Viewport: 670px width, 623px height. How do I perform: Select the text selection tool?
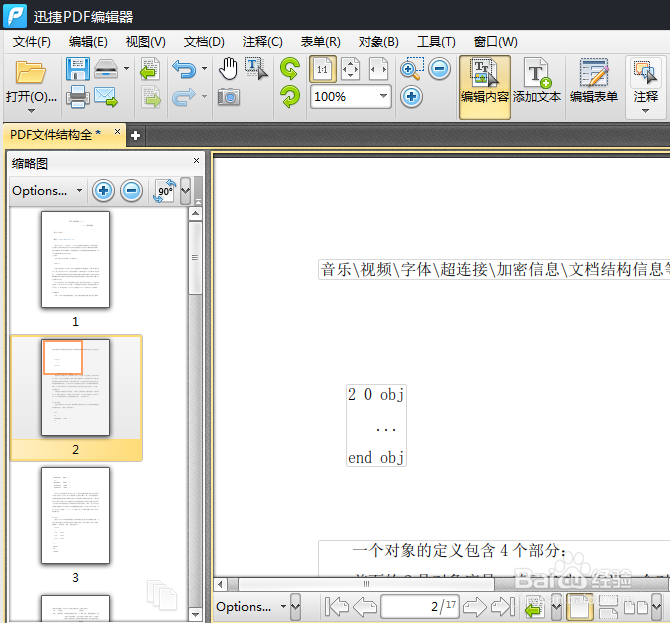coord(256,69)
